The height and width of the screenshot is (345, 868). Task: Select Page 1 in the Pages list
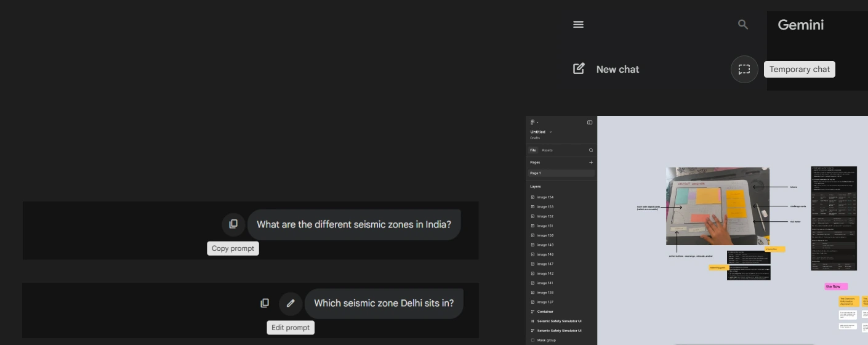tap(561, 173)
